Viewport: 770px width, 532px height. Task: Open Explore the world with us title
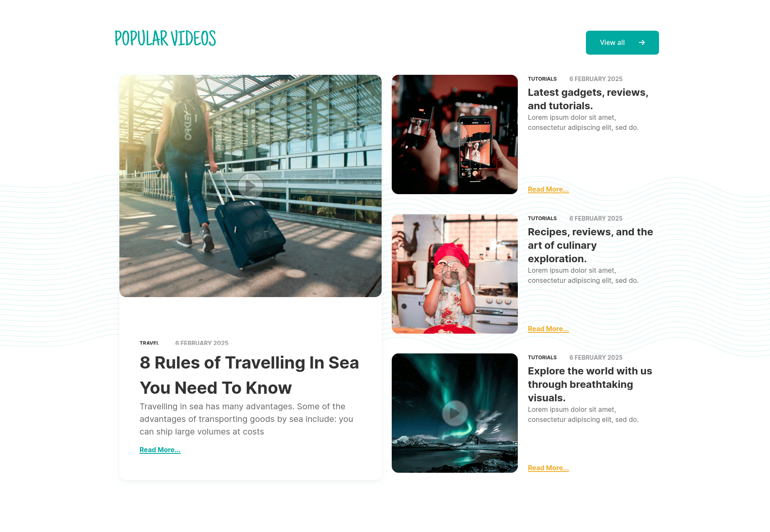[590, 385]
